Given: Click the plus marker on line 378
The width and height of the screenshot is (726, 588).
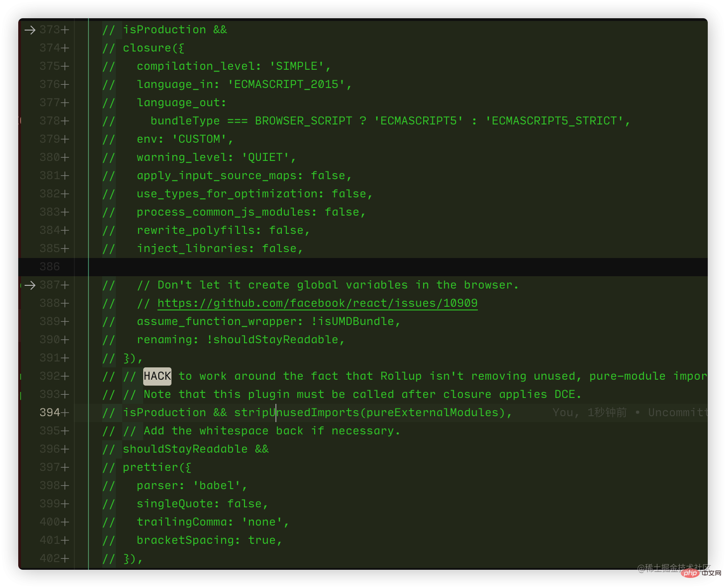Looking at the screenshot, I should 65,121.
